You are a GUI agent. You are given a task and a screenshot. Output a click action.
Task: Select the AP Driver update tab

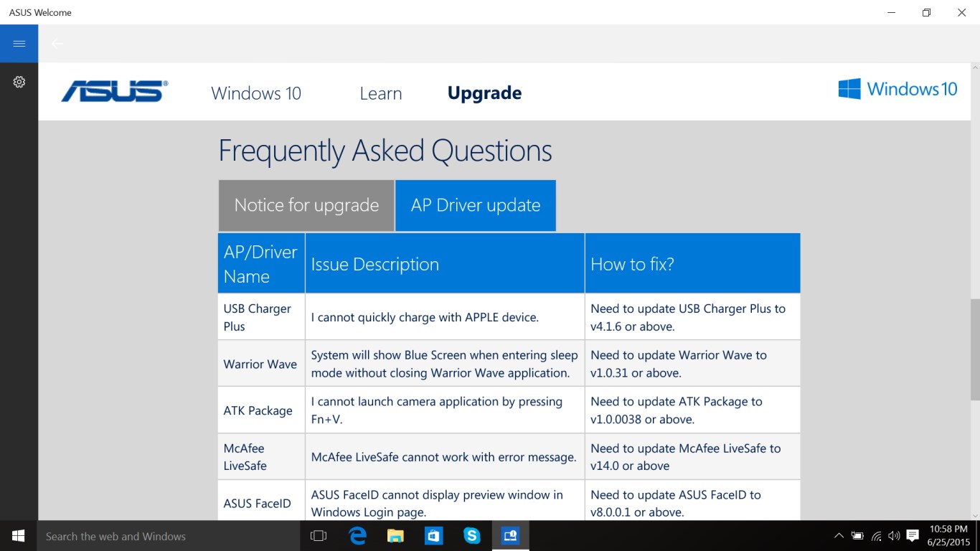coord(476,205)
